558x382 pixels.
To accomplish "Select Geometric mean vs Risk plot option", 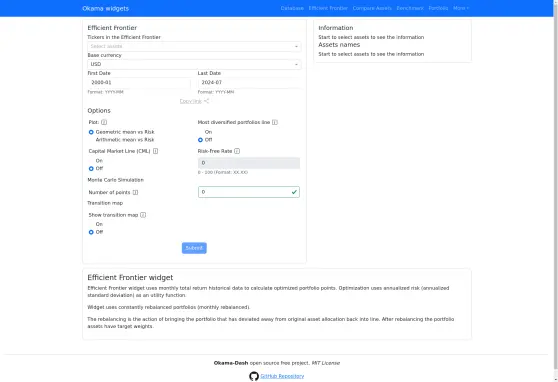I will 91,132.
